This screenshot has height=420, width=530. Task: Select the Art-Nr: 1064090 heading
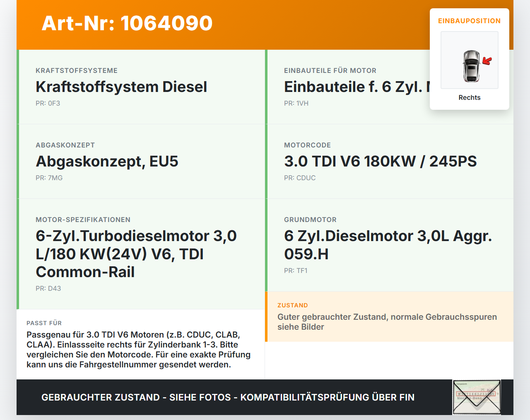coord(127,23)
